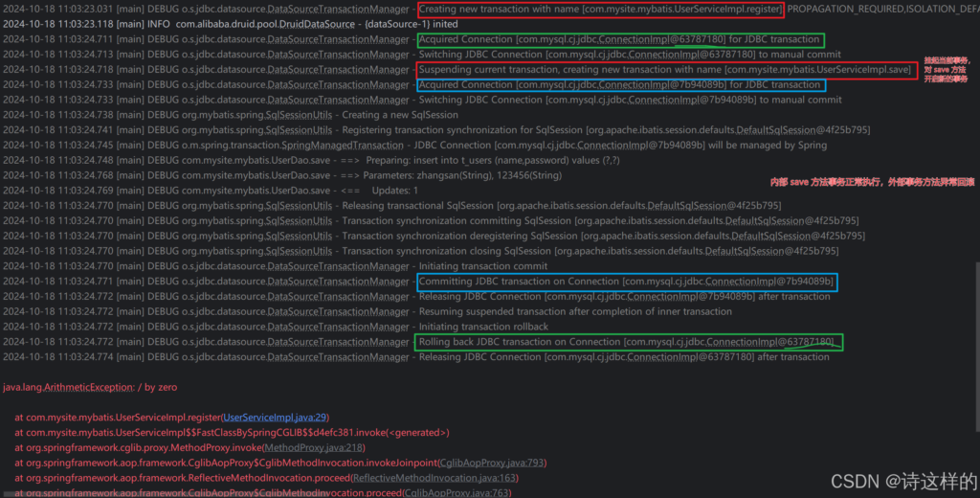This screenshot has height=498, width=980.
Task: Click 'Creating new transaction with name' register log text
Action: (600, 10)
